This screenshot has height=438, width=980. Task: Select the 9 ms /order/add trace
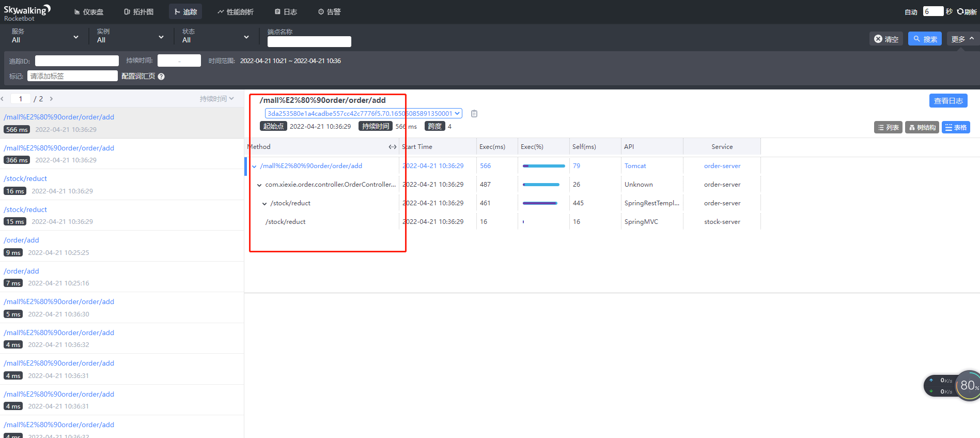point(122,246)
